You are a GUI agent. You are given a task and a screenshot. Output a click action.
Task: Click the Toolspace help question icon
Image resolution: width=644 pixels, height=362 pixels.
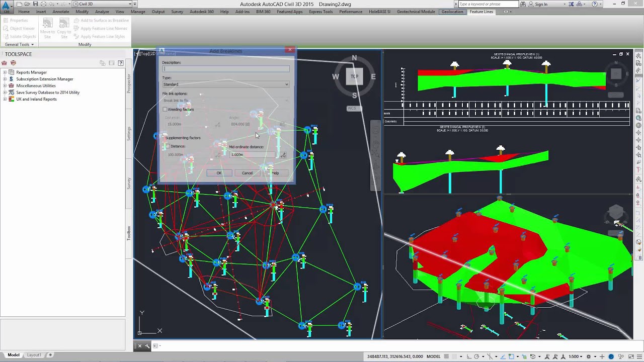click(121, 63)
